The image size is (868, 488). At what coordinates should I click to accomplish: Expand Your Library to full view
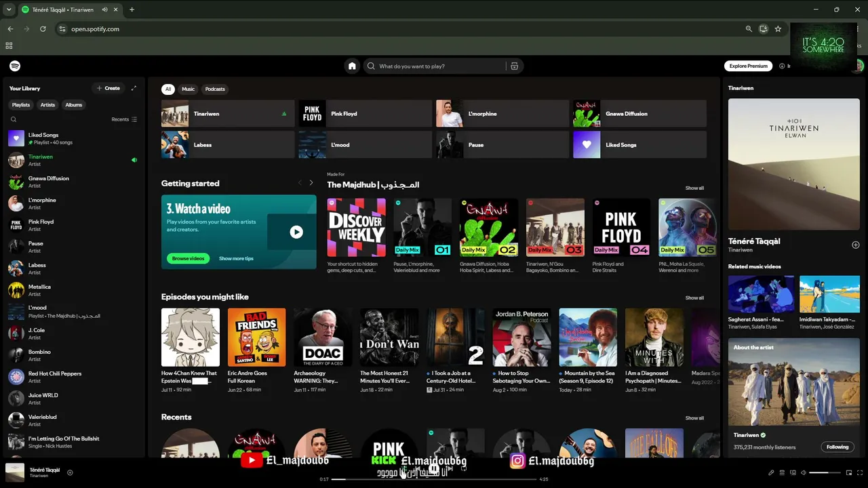coord(134,88)
